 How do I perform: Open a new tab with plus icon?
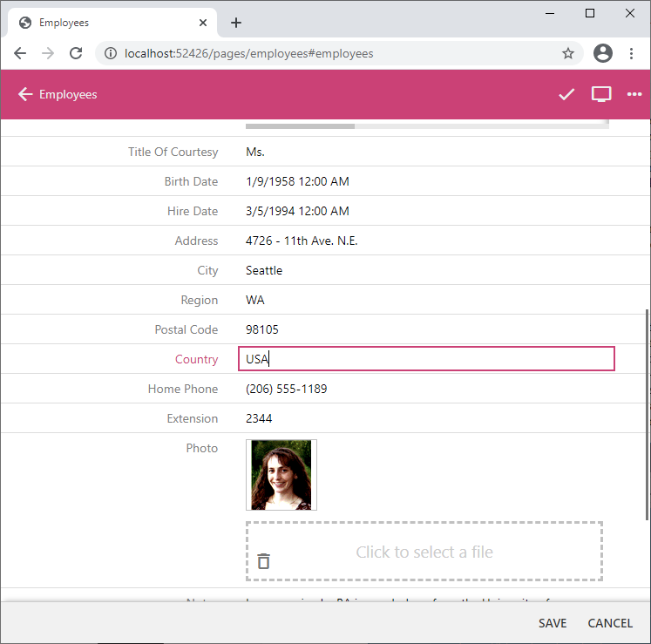coord(236,23)
